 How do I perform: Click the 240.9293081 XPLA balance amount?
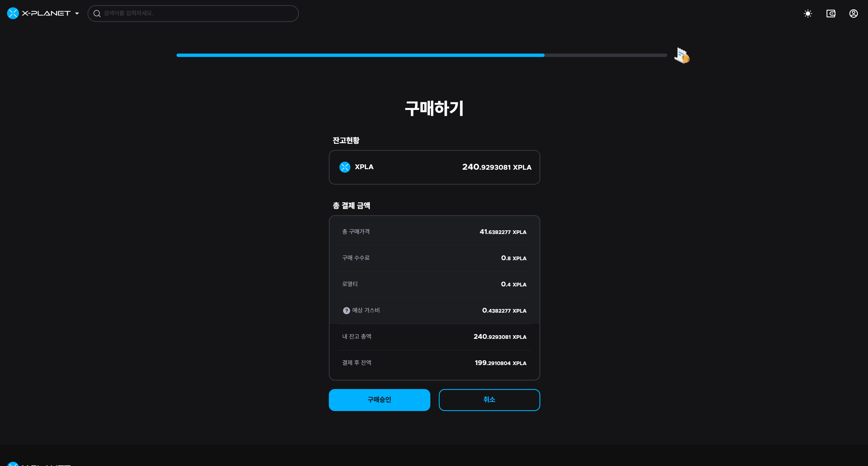point(496,167)
